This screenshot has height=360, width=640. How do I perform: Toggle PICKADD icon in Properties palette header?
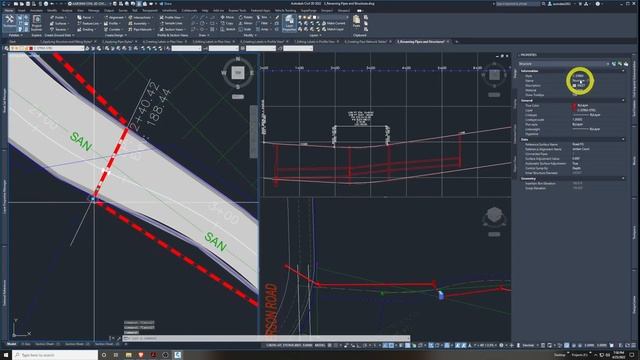click(614, 64)
